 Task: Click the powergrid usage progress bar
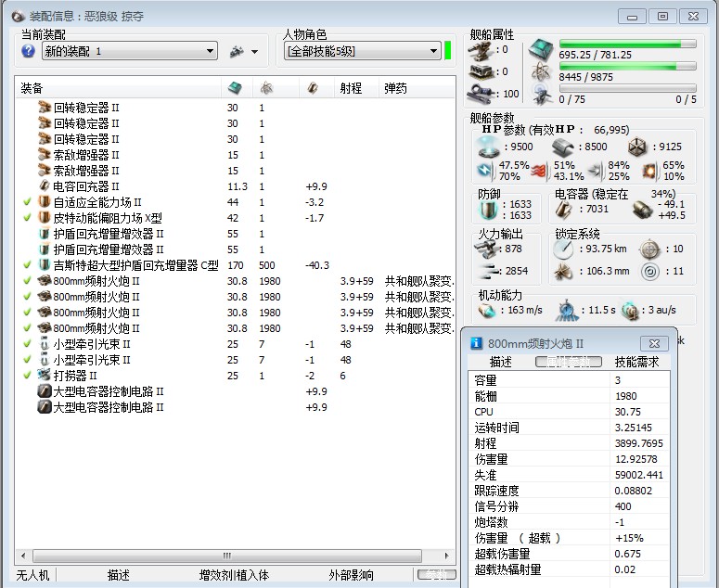point(627,67)
